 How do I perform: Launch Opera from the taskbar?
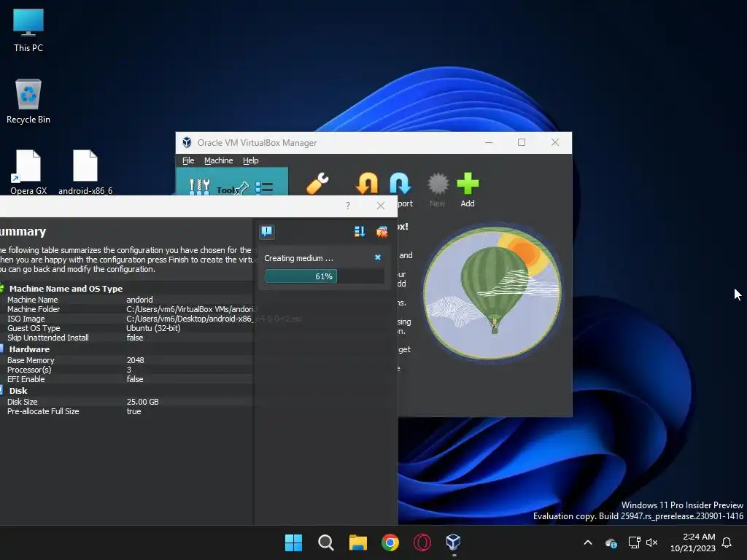422,542
